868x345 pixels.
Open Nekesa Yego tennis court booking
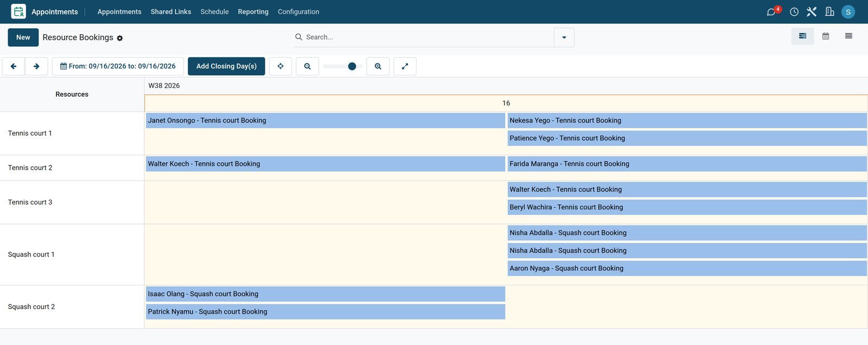[687, 120]
